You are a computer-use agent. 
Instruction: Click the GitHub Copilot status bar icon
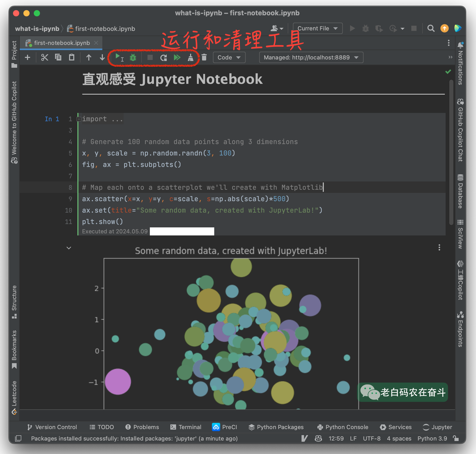coord(318,438)
